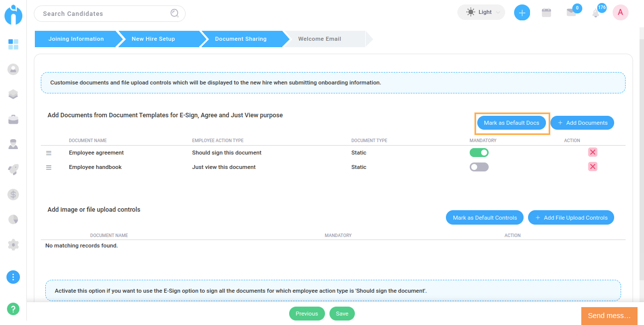Open the notifications bell with 176 badge

pyautogui.click(x=596, y=13)
